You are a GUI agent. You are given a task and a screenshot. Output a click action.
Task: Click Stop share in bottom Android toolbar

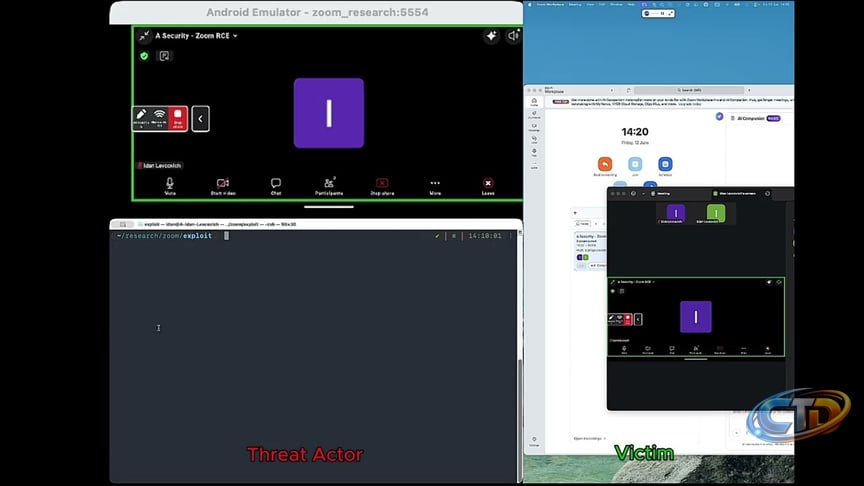382,186
